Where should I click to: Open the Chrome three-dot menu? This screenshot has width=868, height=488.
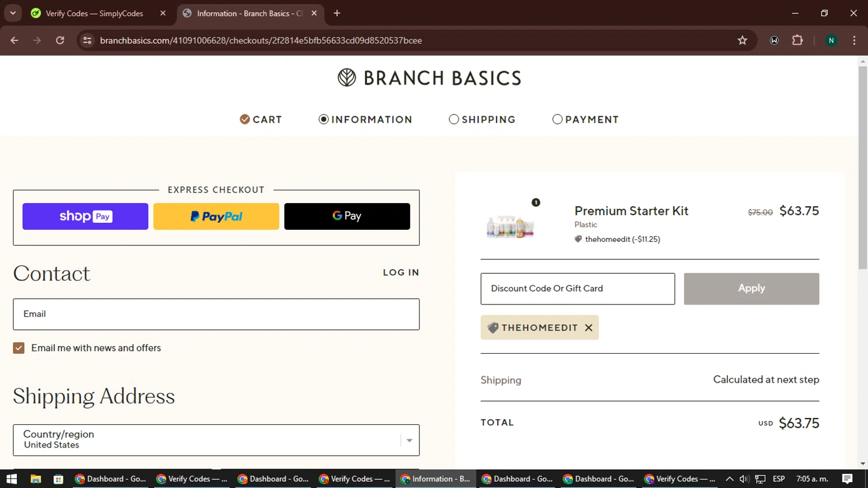(854, 41)
